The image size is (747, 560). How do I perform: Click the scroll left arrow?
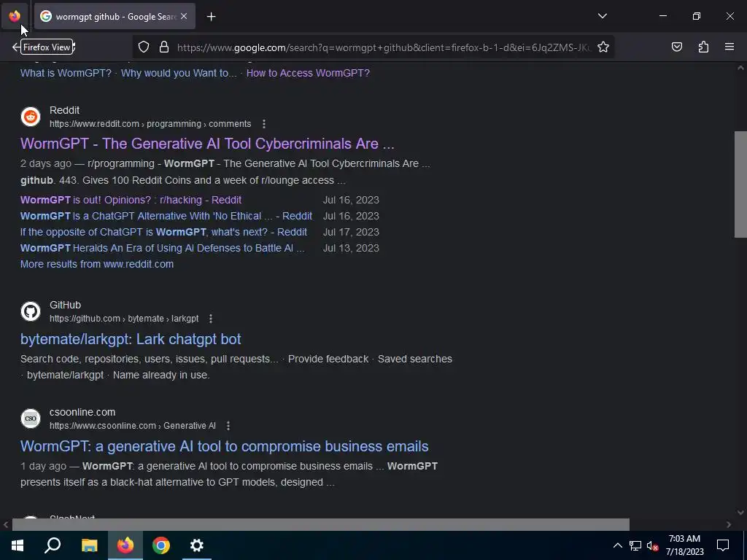tap(6, 525)
